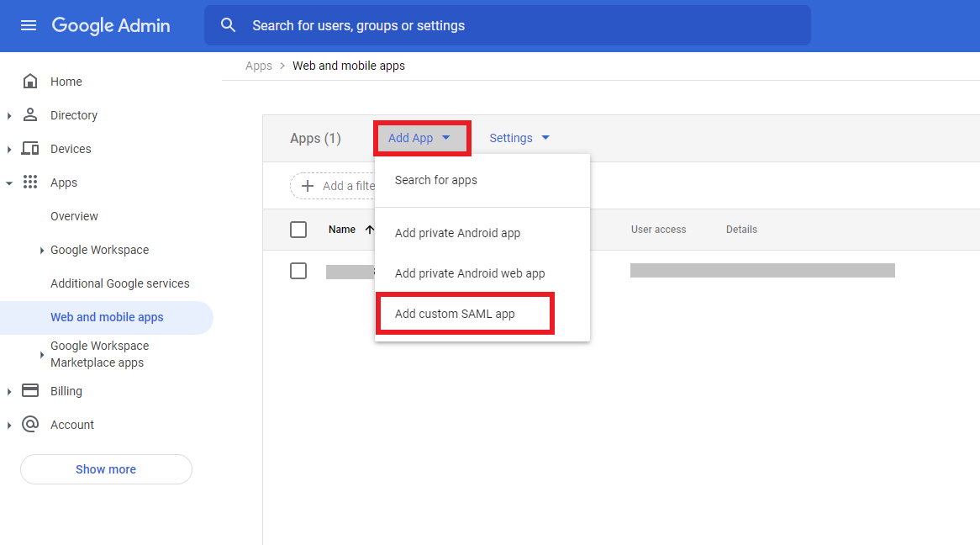The image size is (980, 545).
Task: Click the Account @ icon
Action: click(32, 424)
